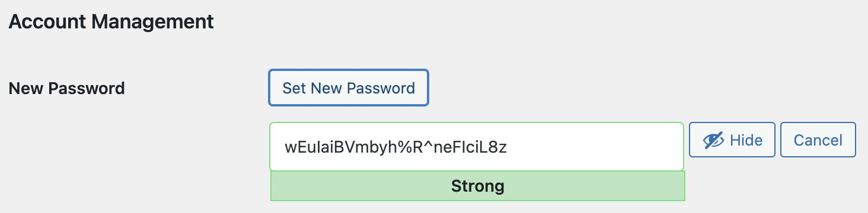Select the Account Management heading

(x=111, y=22)
